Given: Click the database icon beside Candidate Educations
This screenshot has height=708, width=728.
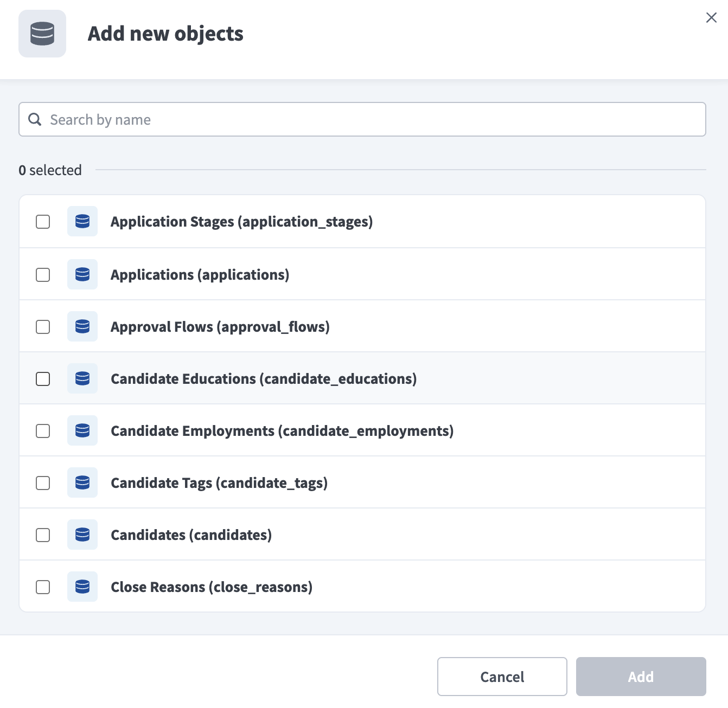Looking at the screenshot, I should click(x=82, y=378).
